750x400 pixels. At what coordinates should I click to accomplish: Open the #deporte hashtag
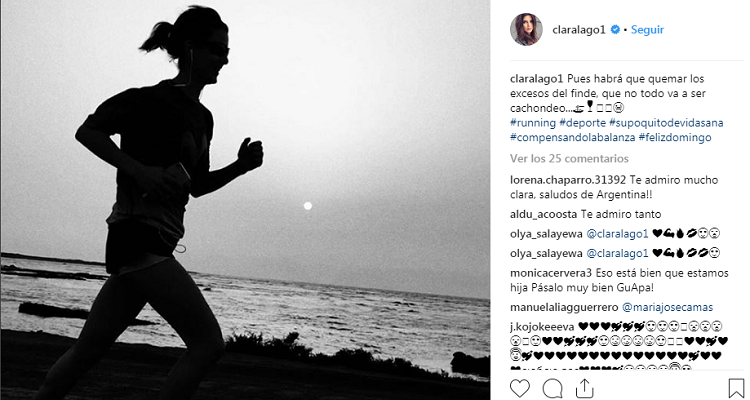click(582, 123)
